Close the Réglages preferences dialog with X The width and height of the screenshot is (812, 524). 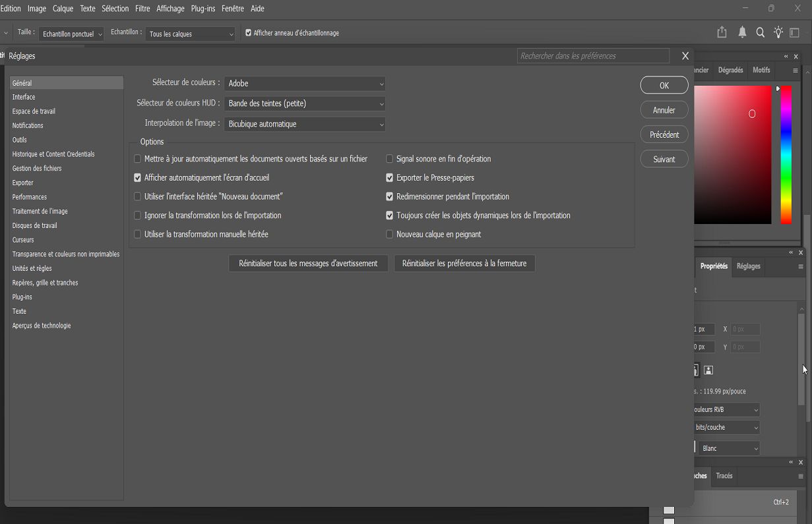pos(685,56)
